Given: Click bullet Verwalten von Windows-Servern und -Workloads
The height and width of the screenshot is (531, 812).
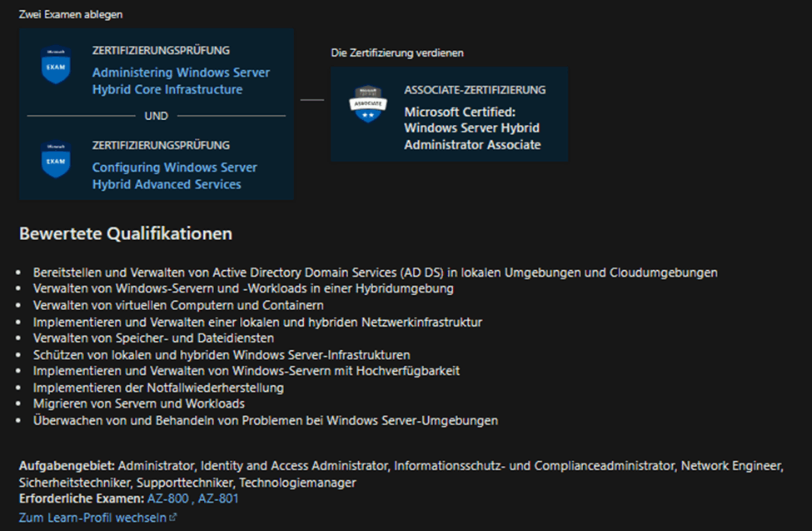Looking at the screenshot, I should coord(243,288).
